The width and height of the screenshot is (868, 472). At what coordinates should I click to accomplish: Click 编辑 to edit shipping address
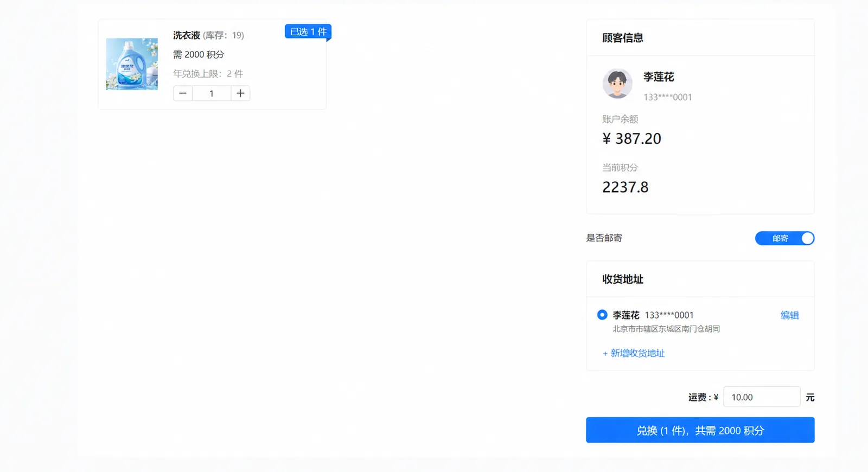[789, 315]
